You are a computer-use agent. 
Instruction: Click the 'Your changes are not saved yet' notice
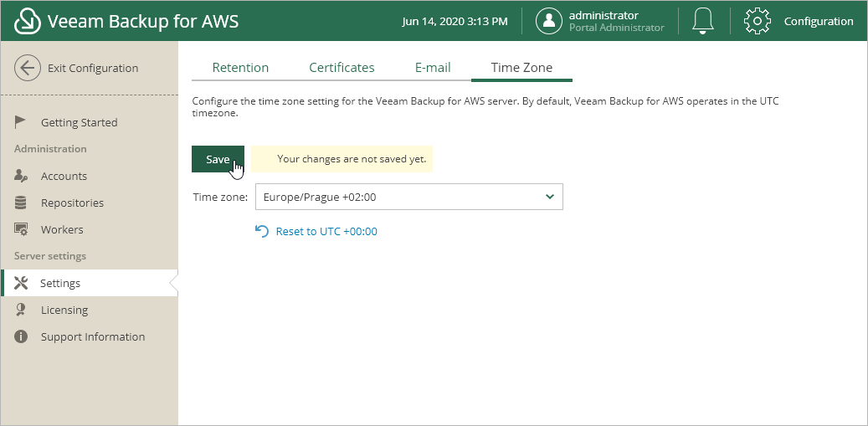point(342,159)
